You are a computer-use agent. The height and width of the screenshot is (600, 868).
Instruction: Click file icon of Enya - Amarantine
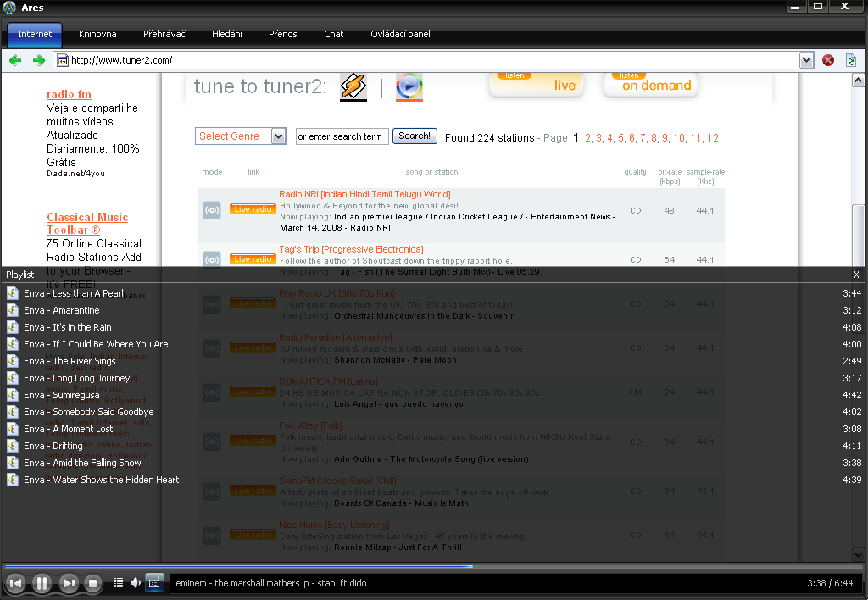(12, 310)
